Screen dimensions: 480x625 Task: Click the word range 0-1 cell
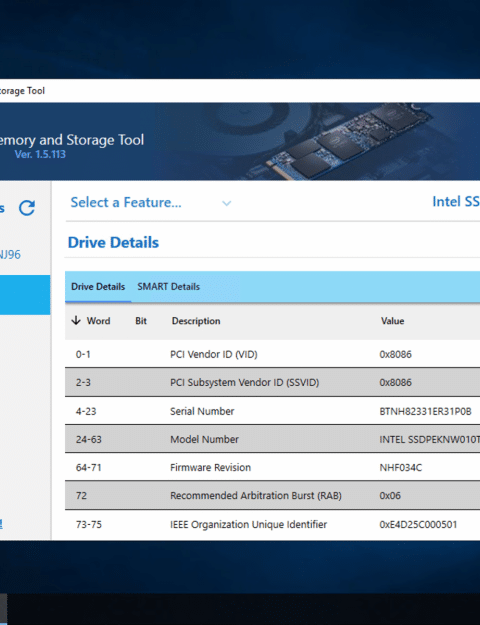tap(83, 354)
